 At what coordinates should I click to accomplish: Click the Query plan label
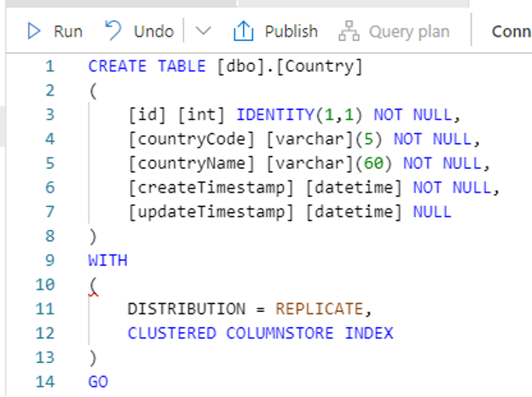pos(409,32)
